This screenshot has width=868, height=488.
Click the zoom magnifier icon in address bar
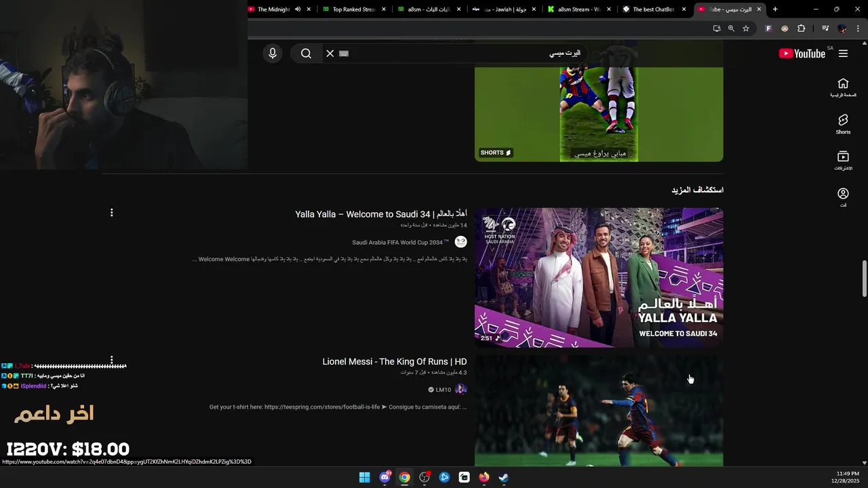[731, 28]
